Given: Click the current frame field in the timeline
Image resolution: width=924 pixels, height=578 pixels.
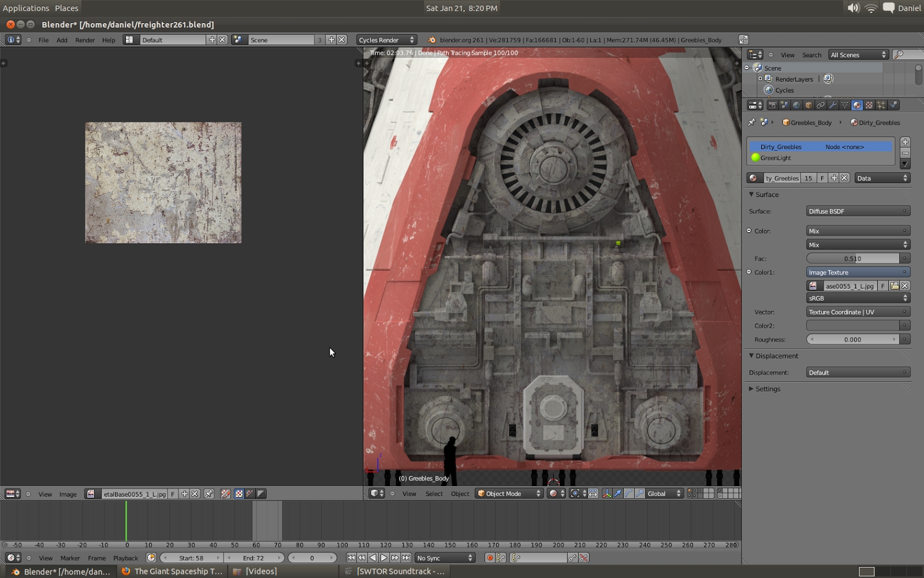Looking at the screenshot, I should [312, 558].
